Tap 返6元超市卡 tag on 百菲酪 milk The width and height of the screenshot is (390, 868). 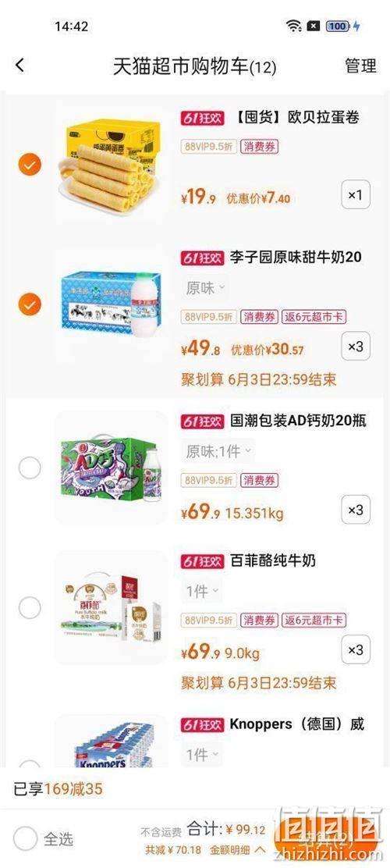(314, 620)
